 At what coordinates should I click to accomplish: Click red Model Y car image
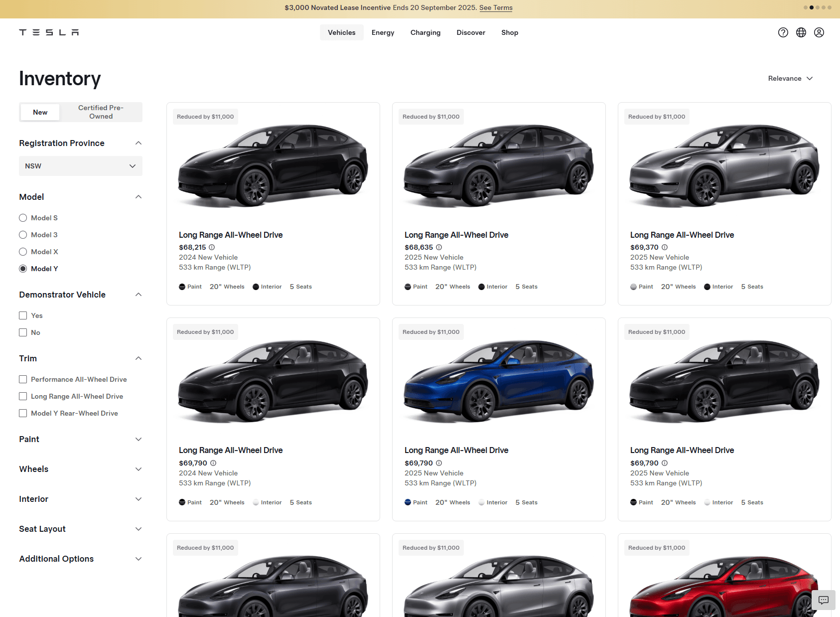coord(724,587)
